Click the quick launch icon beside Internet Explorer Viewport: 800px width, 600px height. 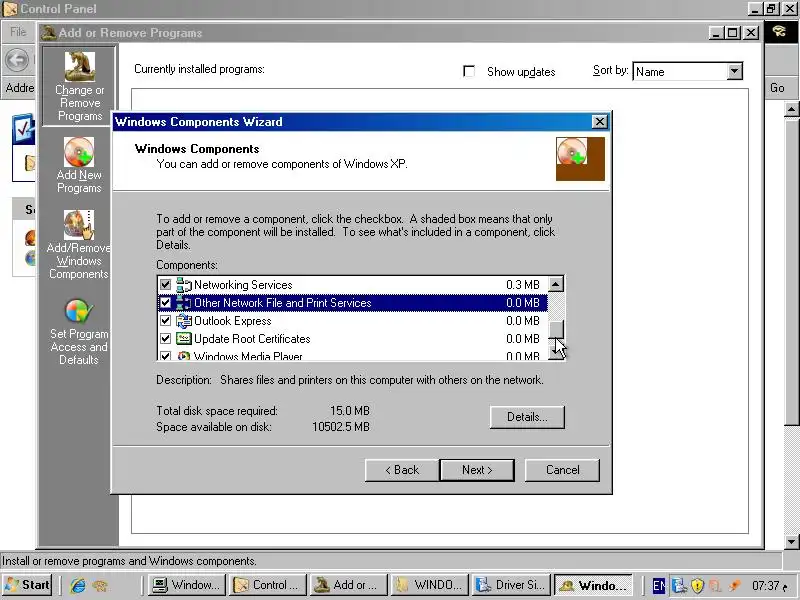[x=100, y=585]
